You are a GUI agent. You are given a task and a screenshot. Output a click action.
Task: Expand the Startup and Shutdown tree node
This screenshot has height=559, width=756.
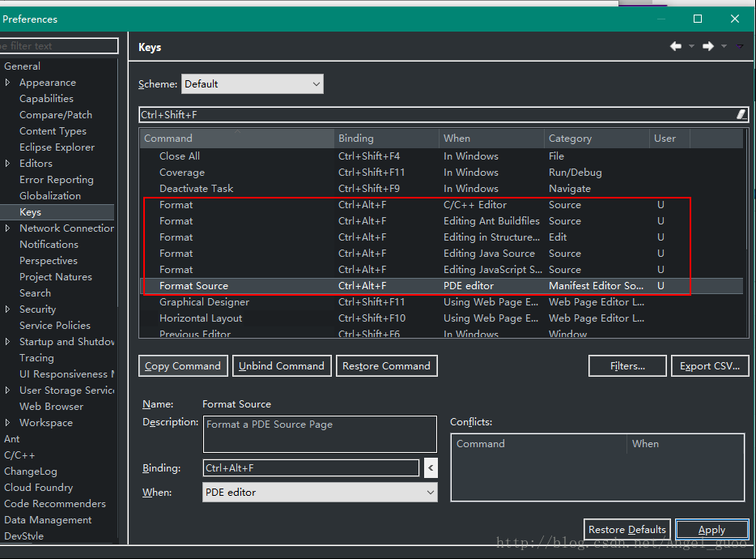tap(7, 342)
